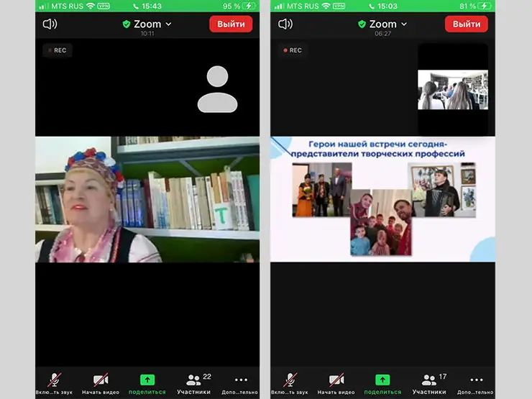The width and height of the screenshot is (532, 399).
Task: Expand Zoom meeting info on left phone
Action: tap(147, 24)
